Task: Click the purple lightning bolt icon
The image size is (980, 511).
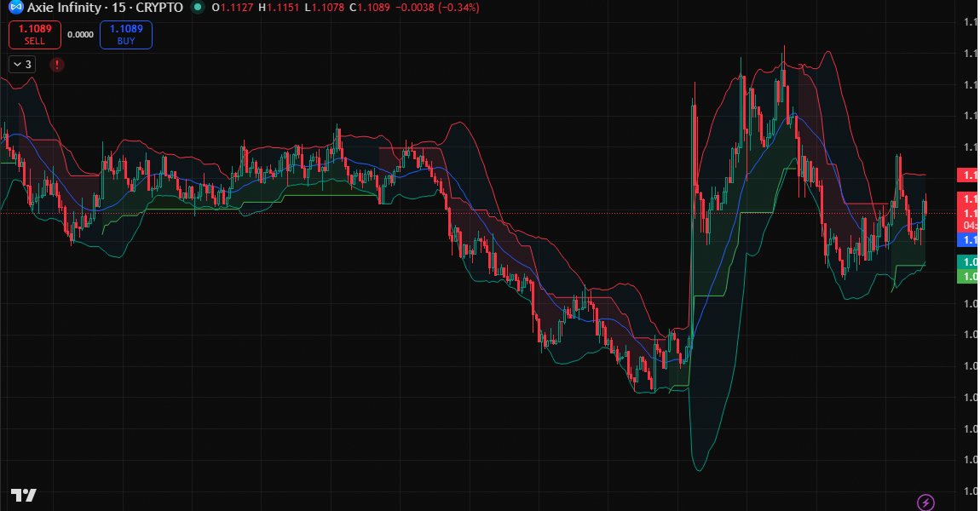Action: pos(925,502)
